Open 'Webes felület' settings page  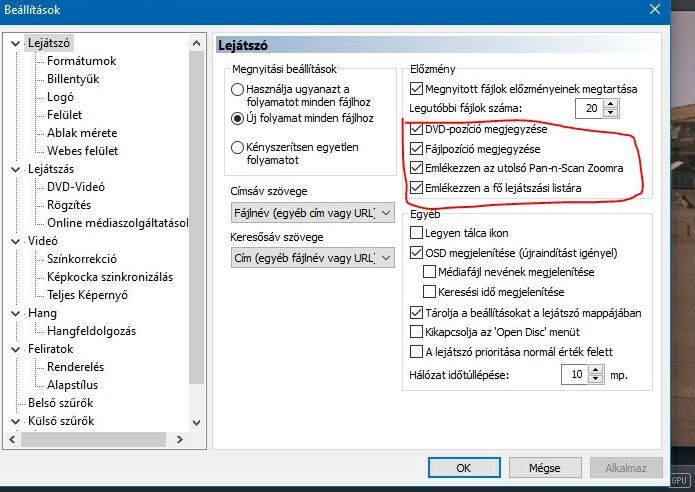coord(82,151)
